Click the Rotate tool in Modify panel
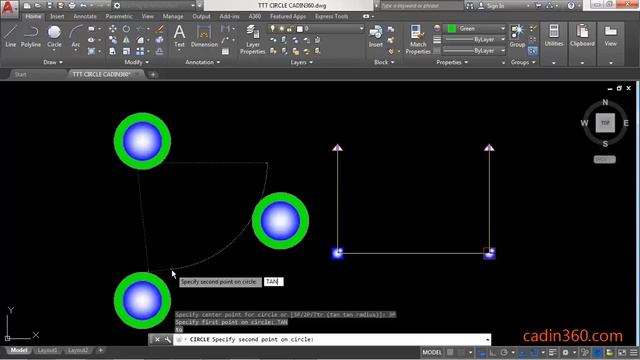 point(126,29)
